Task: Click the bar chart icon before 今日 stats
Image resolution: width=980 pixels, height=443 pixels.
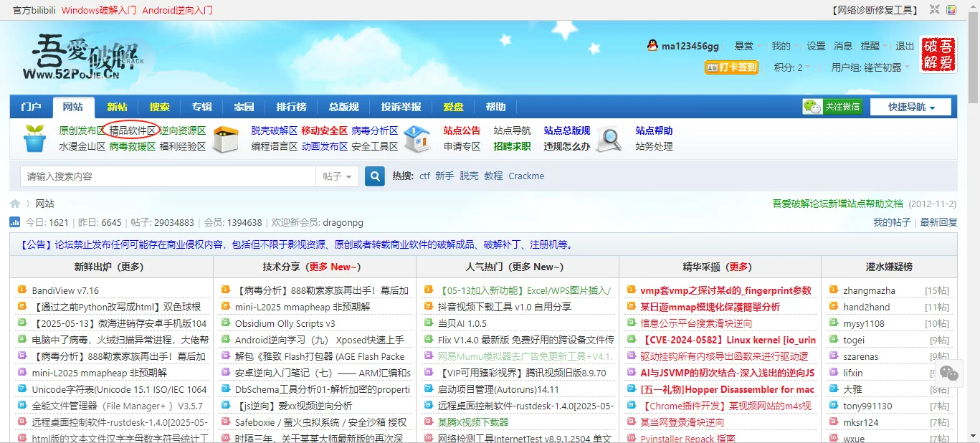Action: pos(15,222)
